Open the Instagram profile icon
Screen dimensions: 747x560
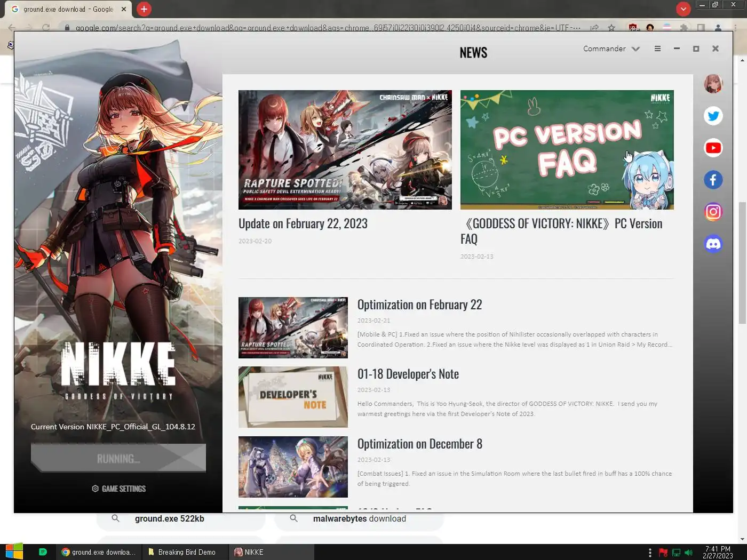713,212
